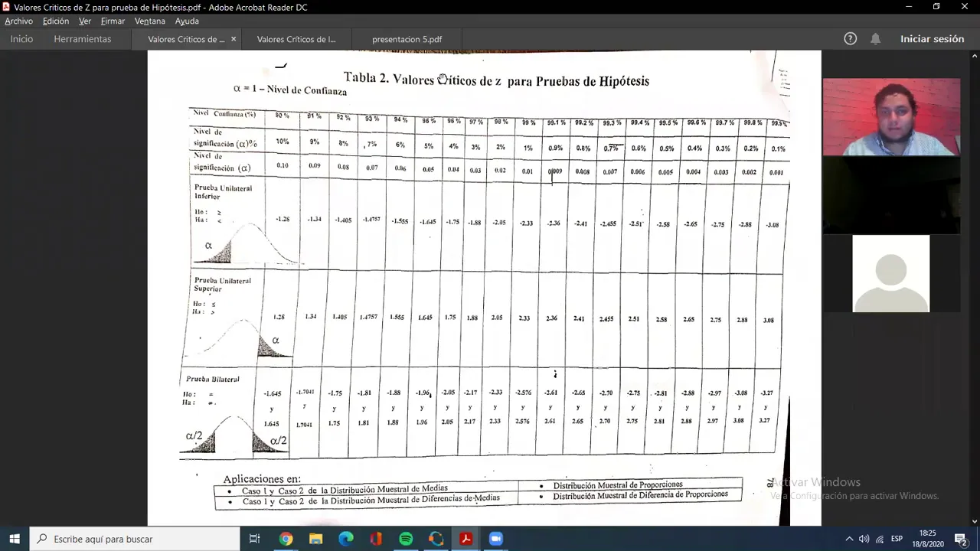Image resolution: width=980 pixels, height=551 pixels.
Task: Open Spotify from the taskbar
Action: [406, 539]
